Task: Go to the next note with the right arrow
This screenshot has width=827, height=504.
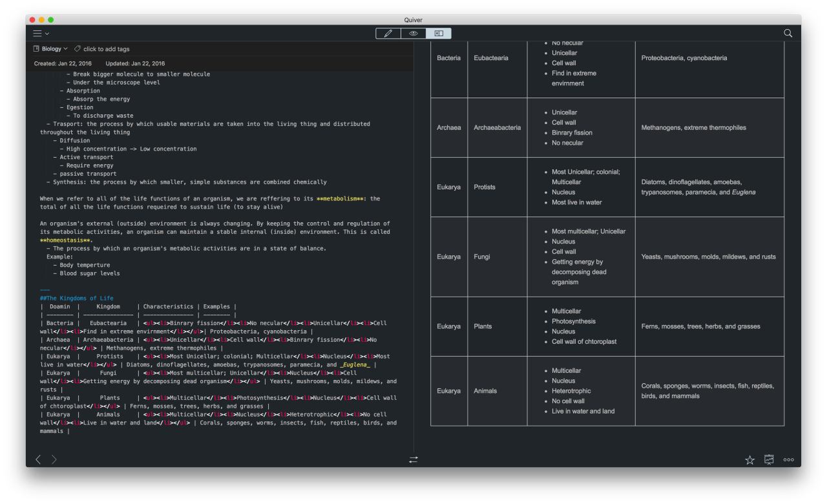Action: tap(54, 459)
